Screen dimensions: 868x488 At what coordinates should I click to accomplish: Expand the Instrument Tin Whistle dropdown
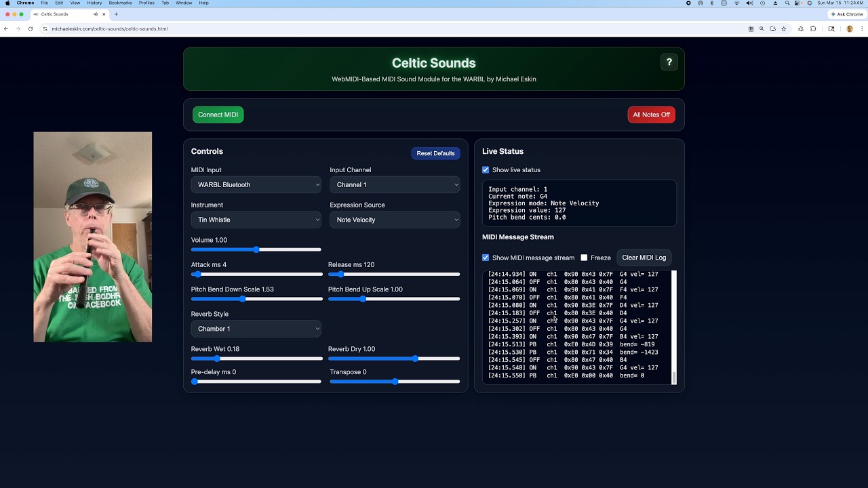pyautogui.click(x=256, y=220)
